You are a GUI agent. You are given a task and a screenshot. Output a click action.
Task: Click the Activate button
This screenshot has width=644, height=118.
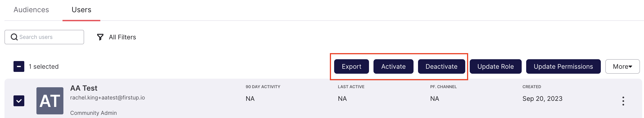pyautogui.click(x=393, y=66)
